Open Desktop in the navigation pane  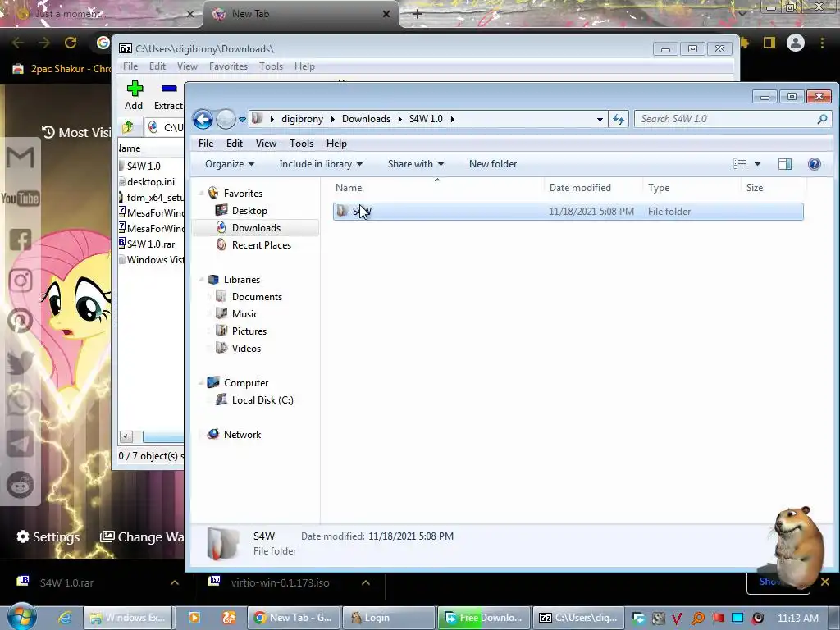(x=249, y=211)
